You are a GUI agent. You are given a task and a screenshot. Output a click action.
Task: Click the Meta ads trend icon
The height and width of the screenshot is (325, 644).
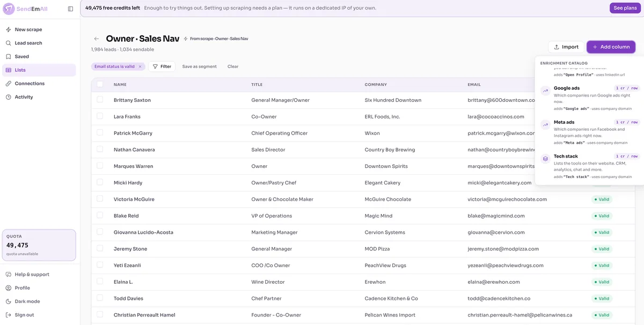click(545, 125)
